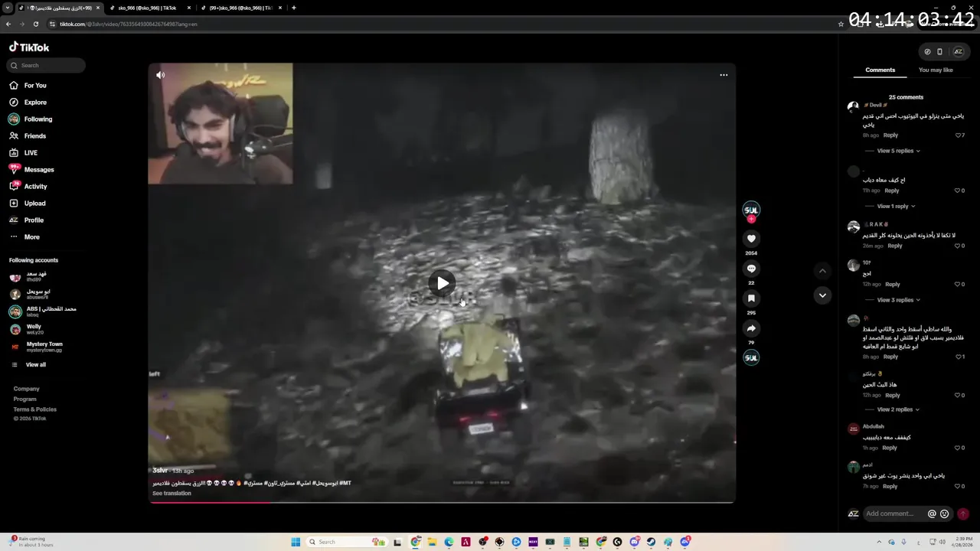This screenshot has height=551, width=980.
Task: Post comment with the red send arrow
Action: click(x=963, y=514)
